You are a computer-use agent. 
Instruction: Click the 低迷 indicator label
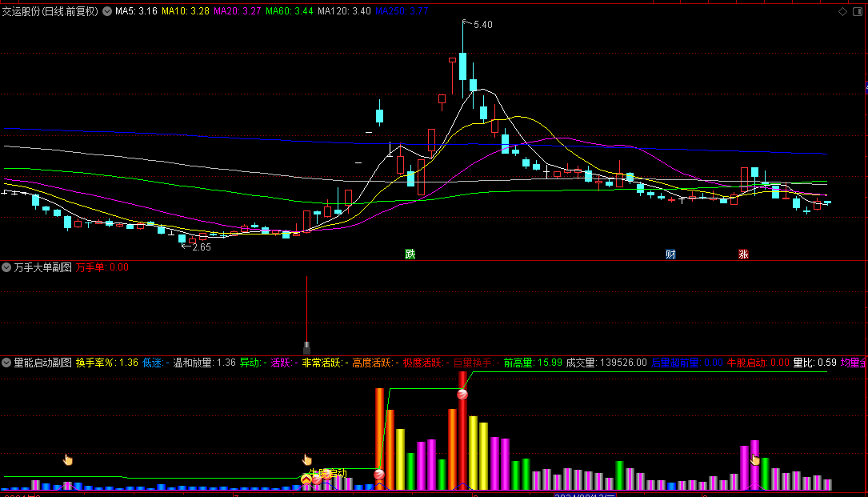click(155, 363)
